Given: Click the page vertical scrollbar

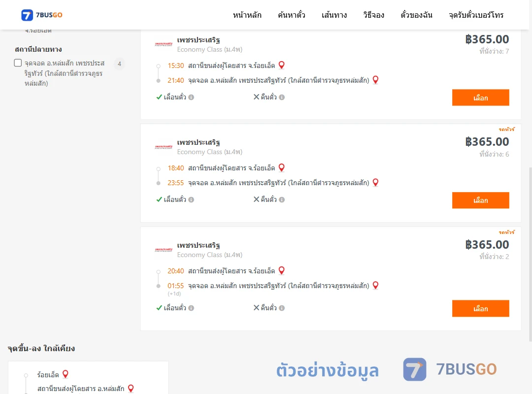Looking at the screenshot, I should (x=530, y=254).
